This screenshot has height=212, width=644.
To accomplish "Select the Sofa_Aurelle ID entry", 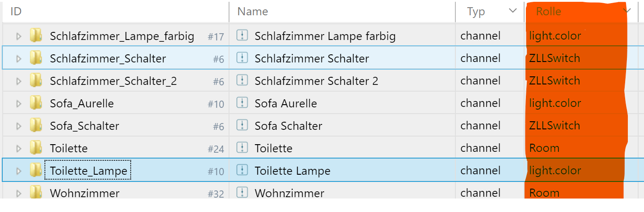I will [x=82, y=103].
